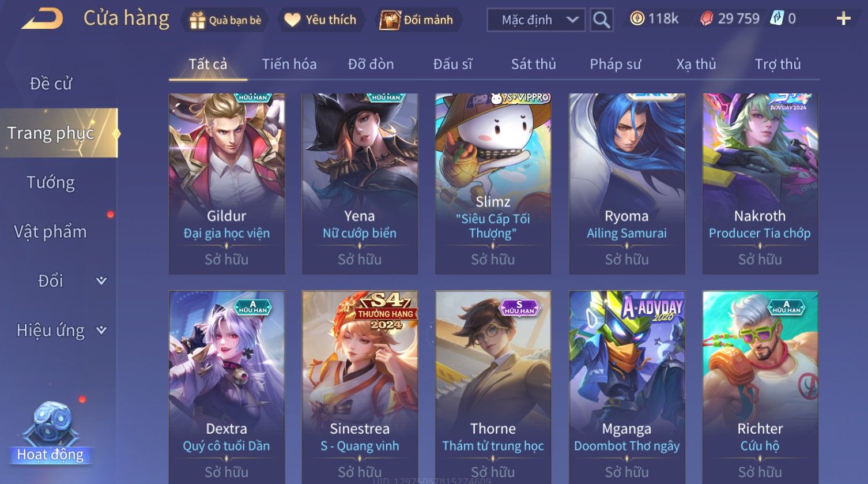Click the back arrow icon
The image size is (868, 484).
pos(43,19)
